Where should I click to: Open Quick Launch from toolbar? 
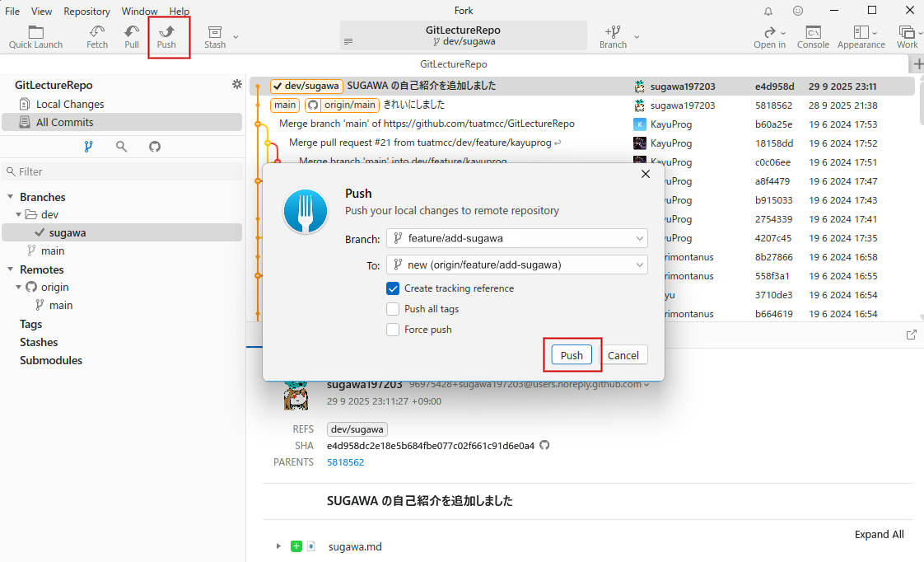click(x=36, y=36)
